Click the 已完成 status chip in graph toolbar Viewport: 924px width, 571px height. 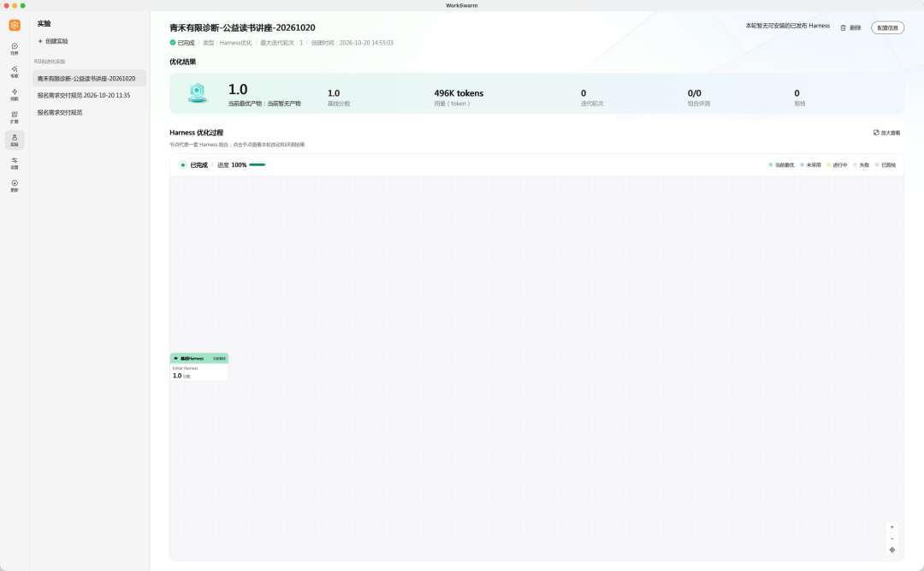pos(193,165)
